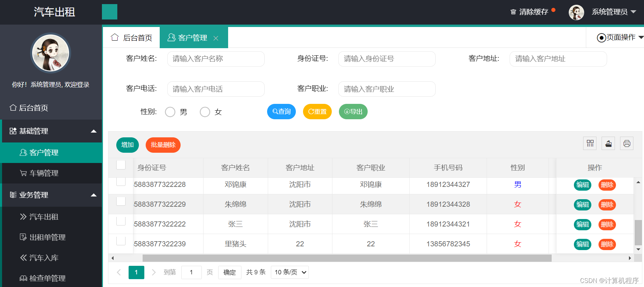
Task: Check the row checkbox for 邓锦康
Action: pyautogui.click(x=121, y=182)
